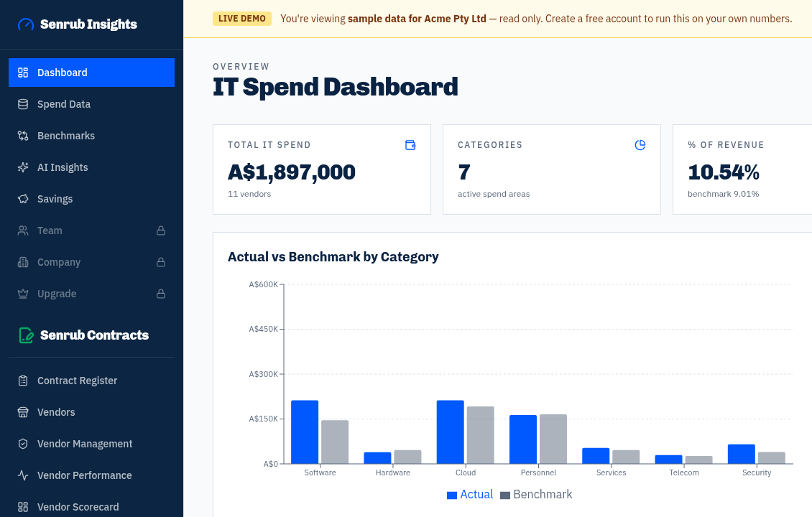The height and width of the screenshot is (517, 812).
Task: Click the Vendor Performance pulse icon
Action: (23, 475)
